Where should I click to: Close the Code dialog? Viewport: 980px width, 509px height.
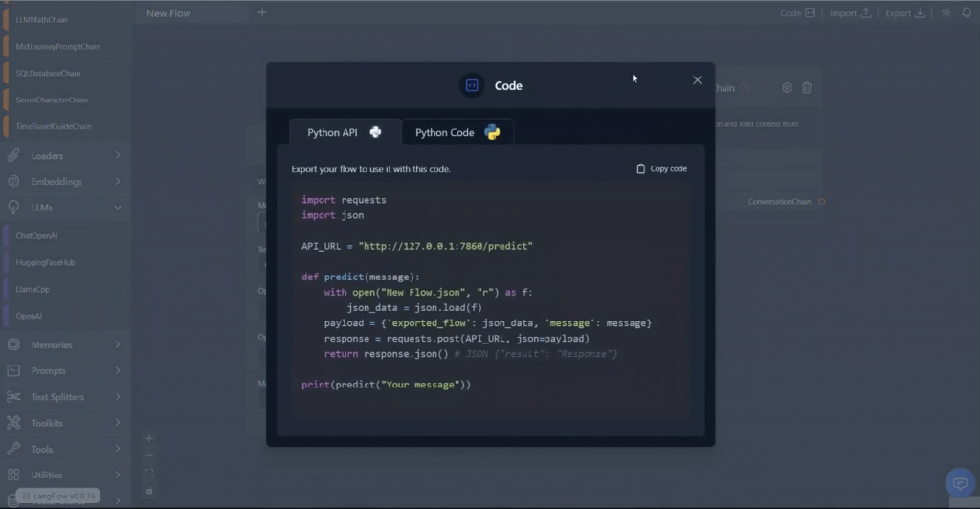tap(697, 80)
